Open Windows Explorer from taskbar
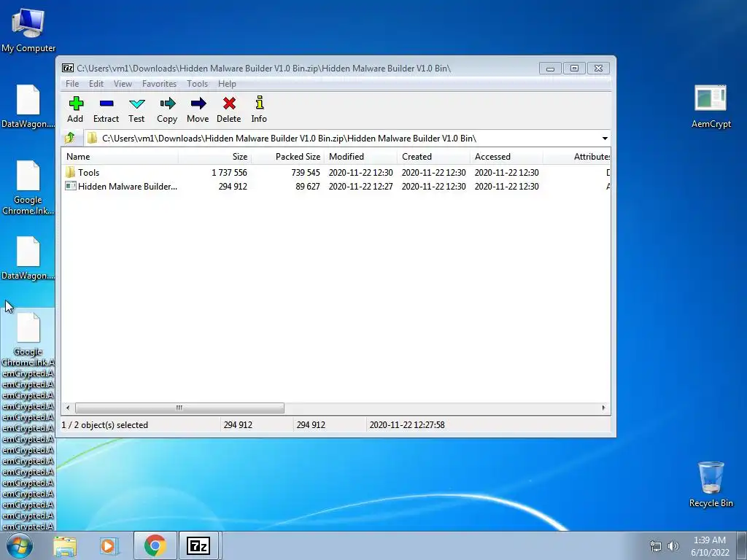The height and width of the screenshot is (560, 747). (x=65, y=545)
